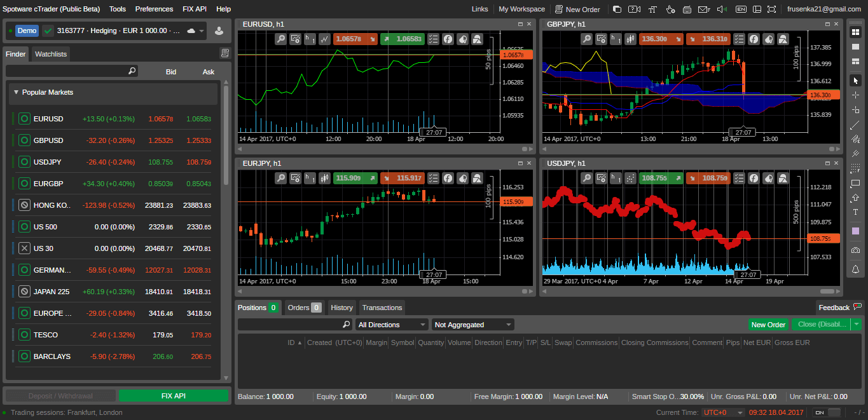868x420 pixels.
Task: Open price alerts bell icon
Action: pos(855,269)
